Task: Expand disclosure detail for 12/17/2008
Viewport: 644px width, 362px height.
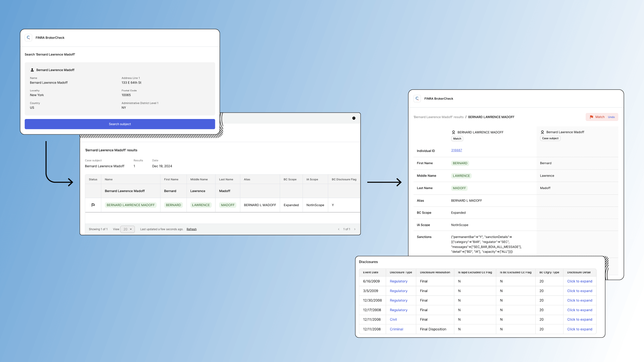Action: click(580, 310)
